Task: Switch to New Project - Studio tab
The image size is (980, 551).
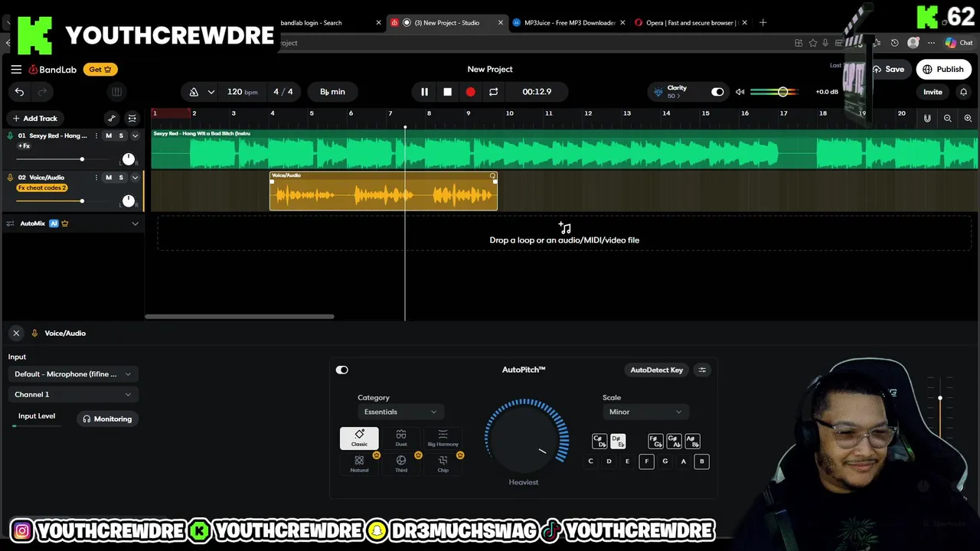Action: [447, 23]
